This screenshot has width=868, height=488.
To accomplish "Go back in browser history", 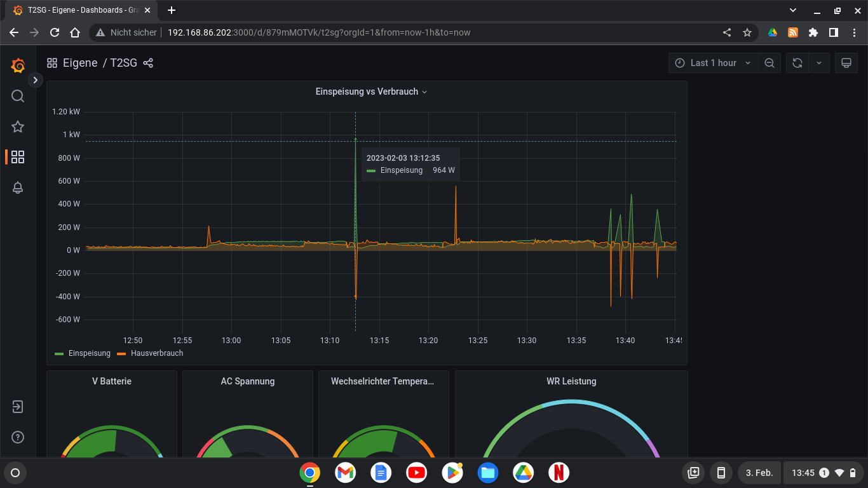I will pos(14,32).
